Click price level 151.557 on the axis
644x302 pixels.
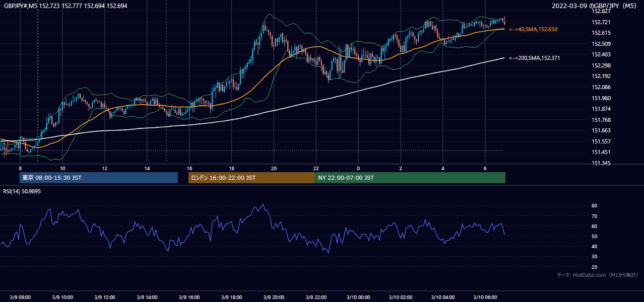(x=601, y=141)
